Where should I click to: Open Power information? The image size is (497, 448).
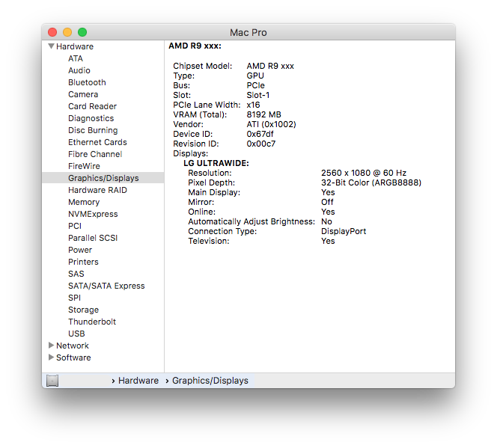tap(80, 250)
